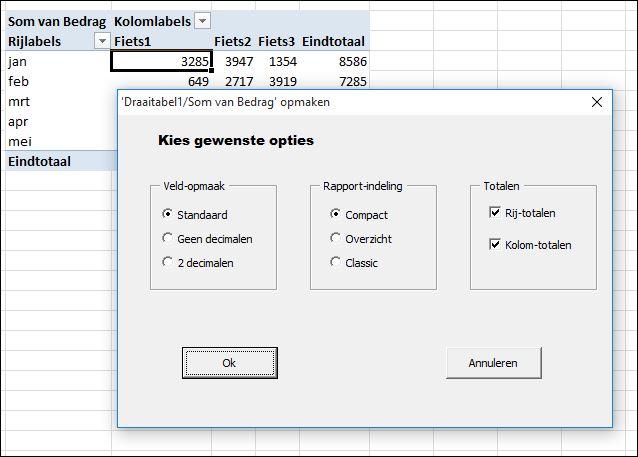Screen dimensions: 638x457
Task: Close the 'Draaitabel1/Som van Bedrag' opmaken dialog
Action: pos(596,102)
